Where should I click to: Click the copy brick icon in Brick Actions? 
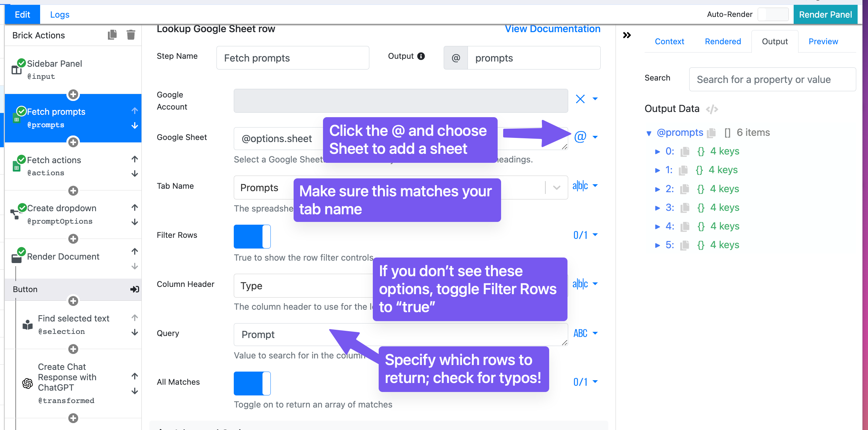(x=112, y=35)
